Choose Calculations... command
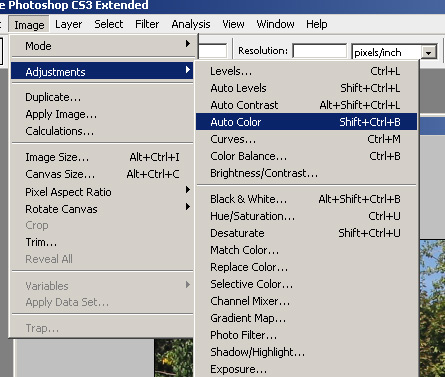Screen dimensions: 445x377 tap(102, 131)
